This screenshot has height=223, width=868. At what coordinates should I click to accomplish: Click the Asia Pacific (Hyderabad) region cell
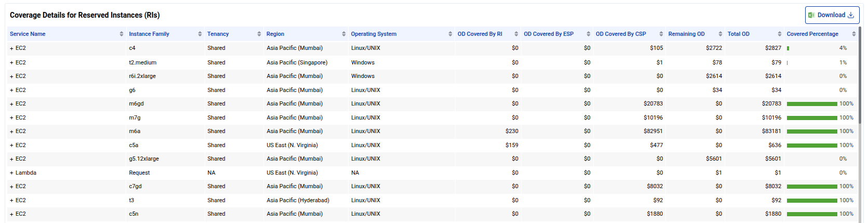click(298, 200)
